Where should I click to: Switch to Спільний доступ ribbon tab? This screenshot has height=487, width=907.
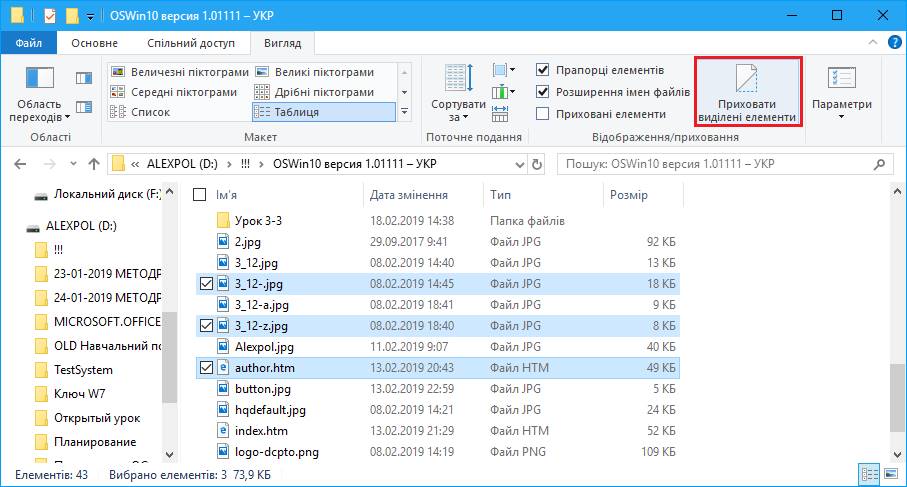(191, 43)
